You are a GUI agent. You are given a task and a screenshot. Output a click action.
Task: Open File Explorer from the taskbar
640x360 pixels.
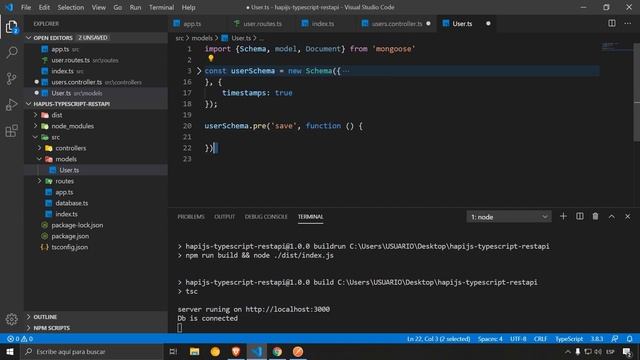pyautogui.click(x=194, y=351)
